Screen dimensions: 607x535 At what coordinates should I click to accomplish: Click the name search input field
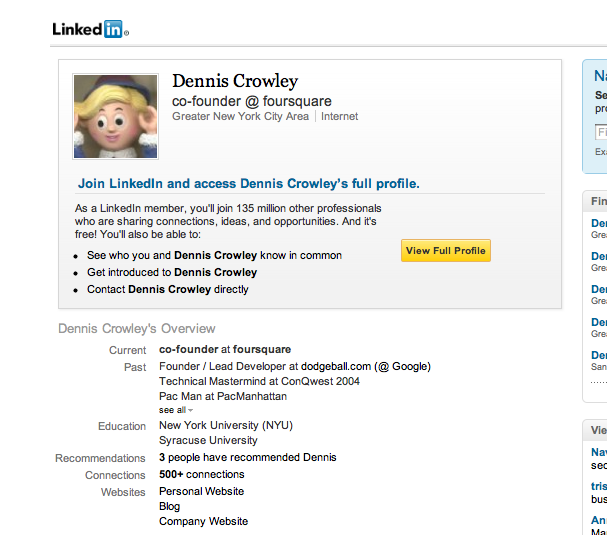(x=601, y=132)
